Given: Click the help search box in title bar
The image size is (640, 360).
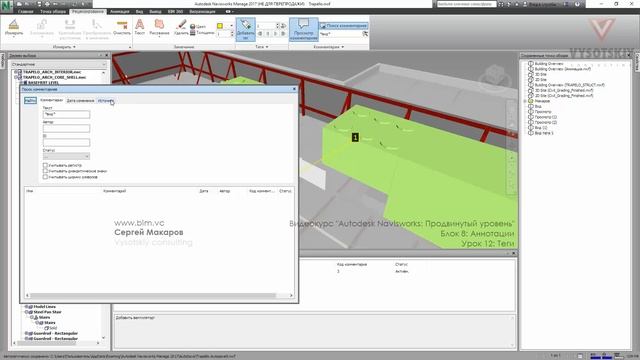Looking at the screenshot, I should tap(466, 4).
